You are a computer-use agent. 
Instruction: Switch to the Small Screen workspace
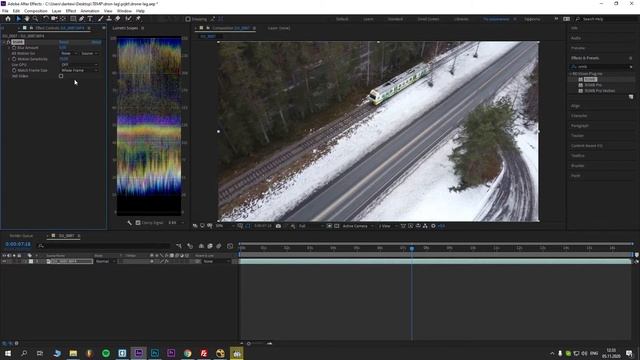pyautogui.click(x=428, y=19)
